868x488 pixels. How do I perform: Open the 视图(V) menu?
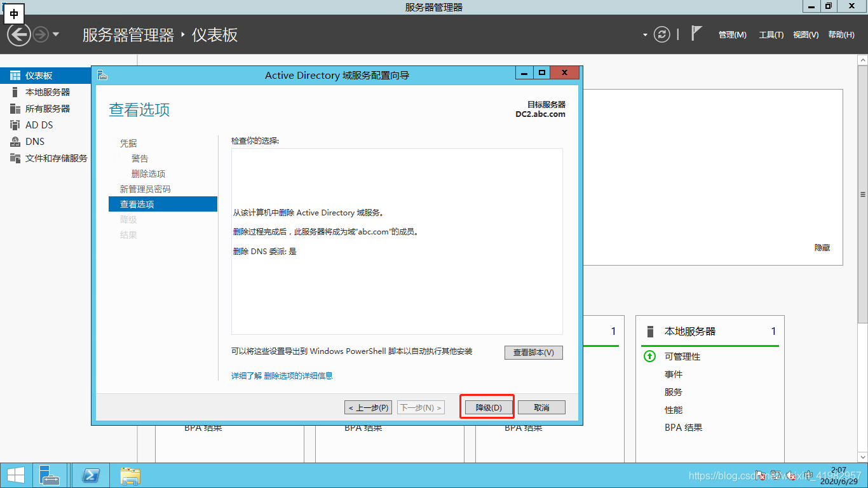(x=806, y=35)
